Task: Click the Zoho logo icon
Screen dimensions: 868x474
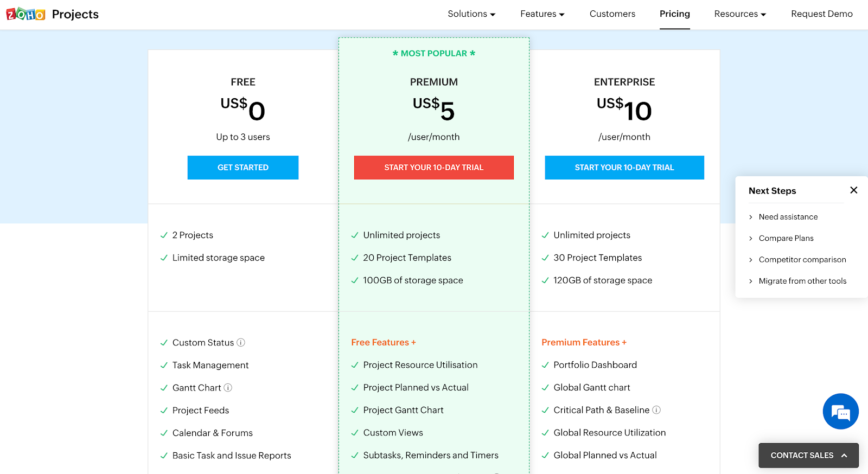Action: point(25,14)
